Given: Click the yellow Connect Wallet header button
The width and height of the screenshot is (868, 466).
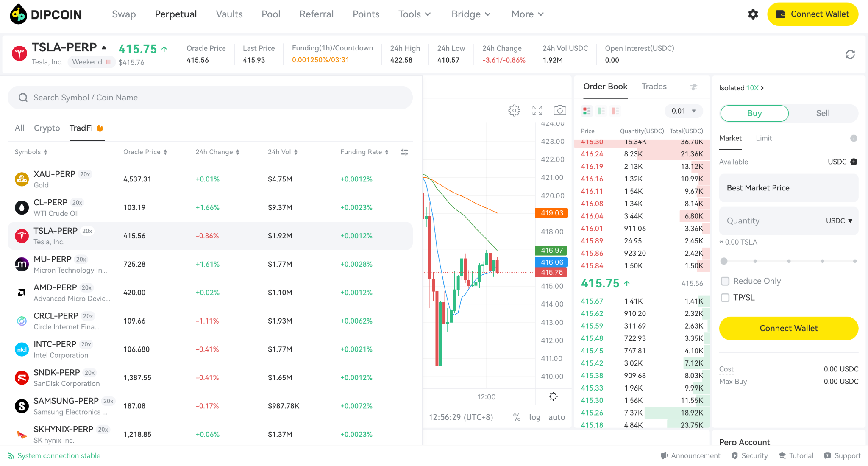Looking at the screenshot, I should [812, 14].
